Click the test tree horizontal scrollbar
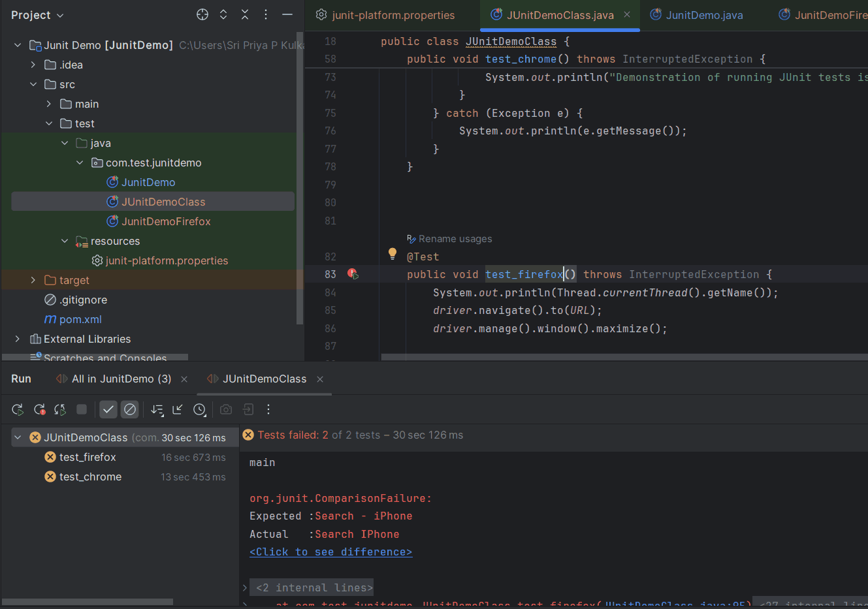 coord(88,602)
